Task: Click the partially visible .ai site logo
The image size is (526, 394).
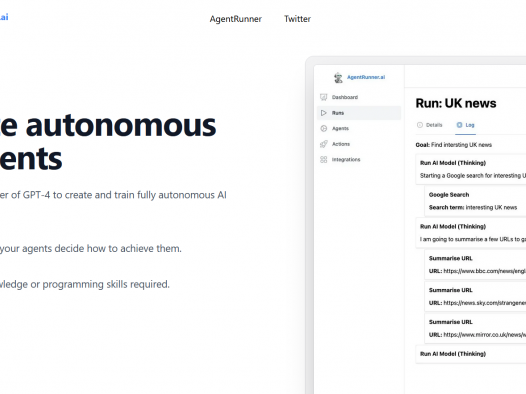Action: pos(4,17)
